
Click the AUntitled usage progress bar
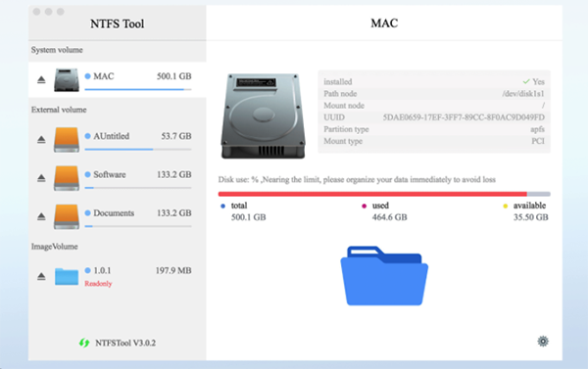[x=138, y=150]
